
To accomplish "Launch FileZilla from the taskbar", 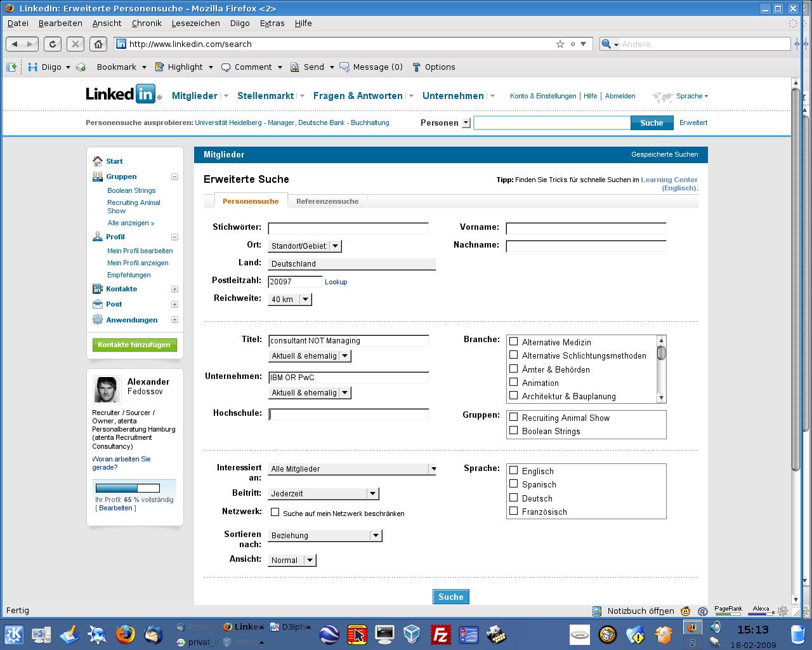I will click(440, 633).
